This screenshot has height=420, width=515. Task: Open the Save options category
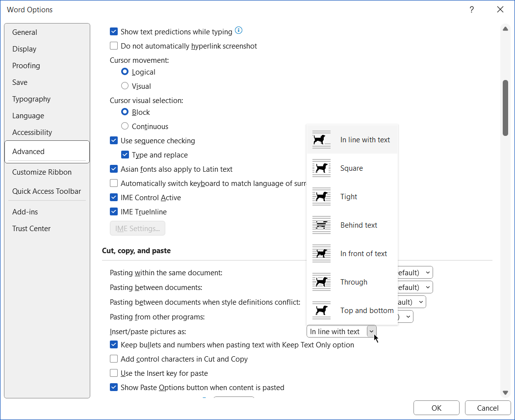47,82
